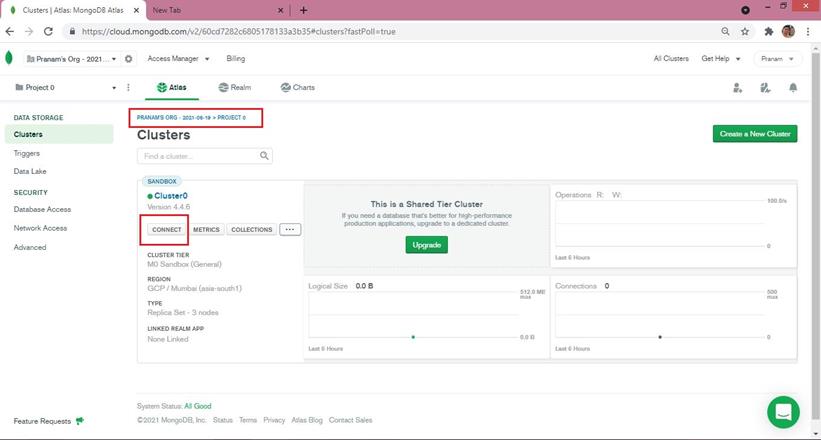The height and width of the screenshot is (440, 821).
Task: Open METRICS for Cluster0
Action: [206, 229]
